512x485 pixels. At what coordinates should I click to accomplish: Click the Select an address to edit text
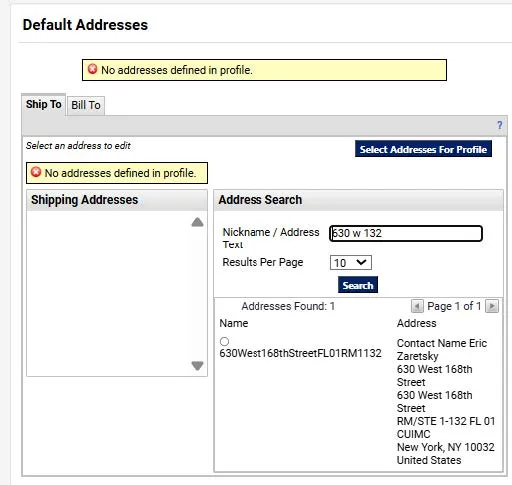click(x=78, y=146)
